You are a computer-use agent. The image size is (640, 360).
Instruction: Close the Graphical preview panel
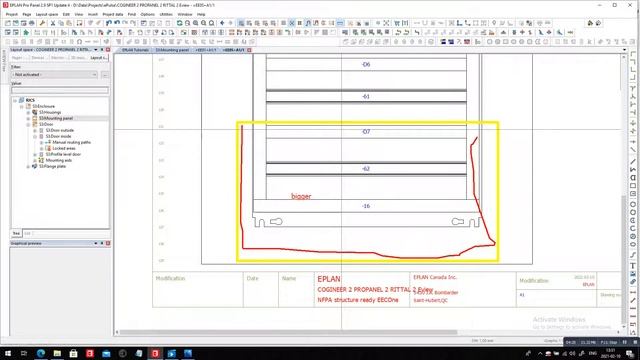(108, 243)
